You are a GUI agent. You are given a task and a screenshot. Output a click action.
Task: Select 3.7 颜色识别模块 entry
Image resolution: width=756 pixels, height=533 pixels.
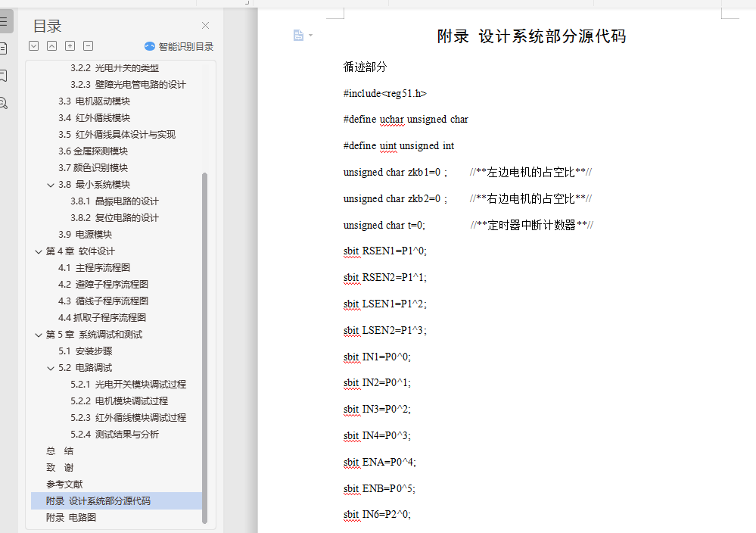tap(93, 168)
